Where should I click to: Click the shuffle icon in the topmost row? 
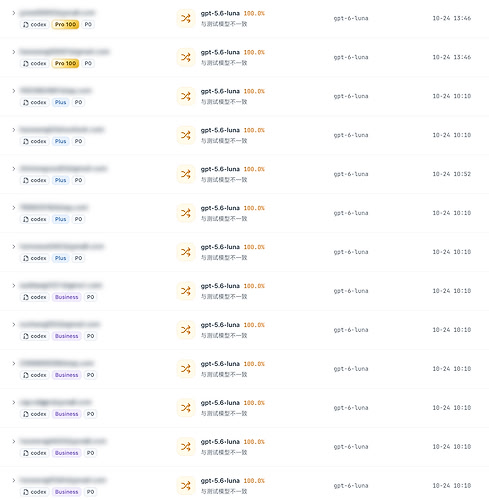tap(186, 18)
